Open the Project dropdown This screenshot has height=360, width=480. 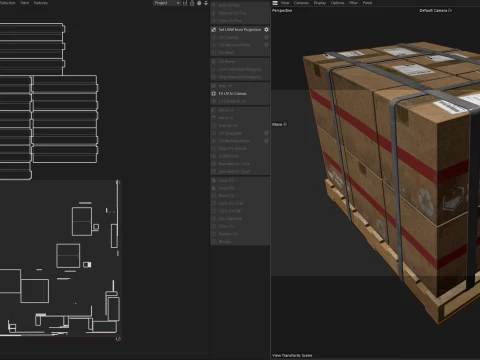coord(167,3)
